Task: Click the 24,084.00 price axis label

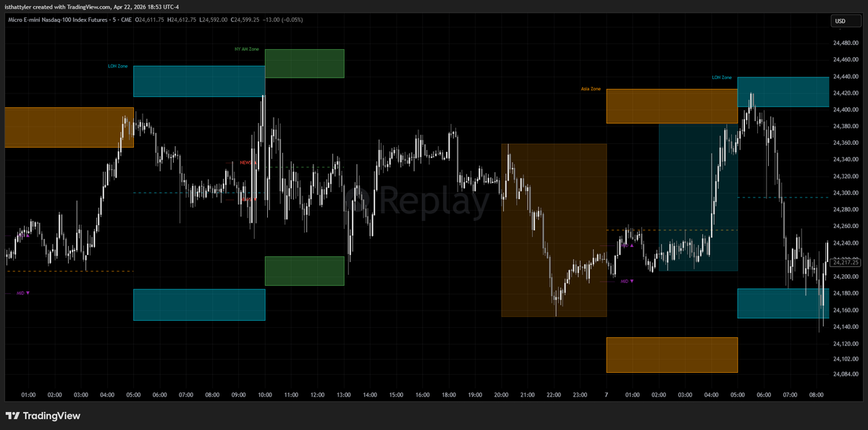Action: [845, 374]
